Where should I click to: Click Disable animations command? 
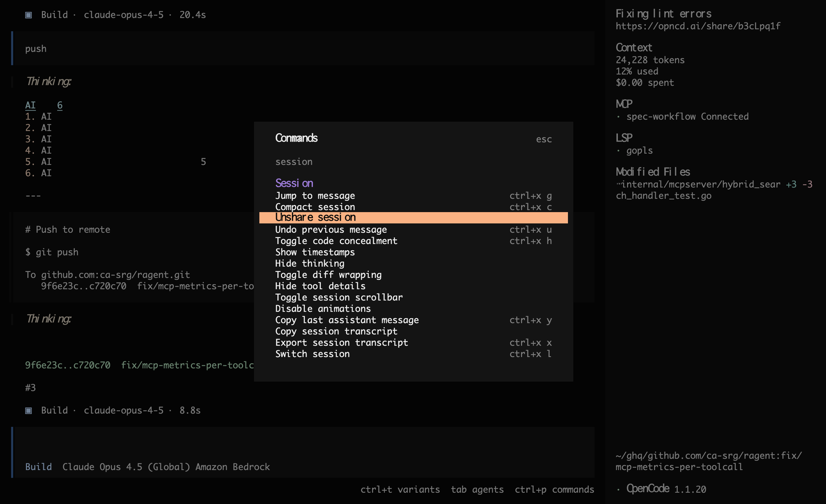(323, 309)
